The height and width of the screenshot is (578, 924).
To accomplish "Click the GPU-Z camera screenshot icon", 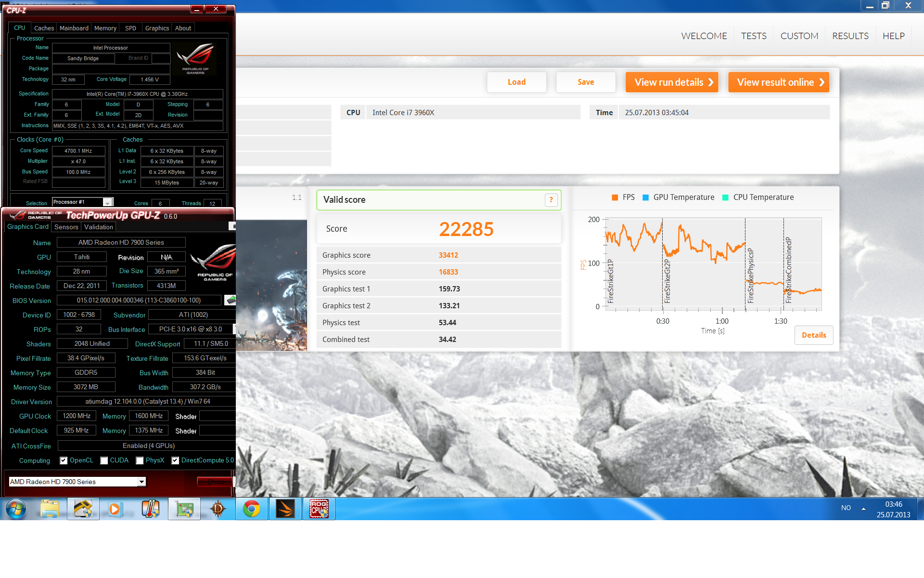I will pyautogui.click(x=232, y=226).
